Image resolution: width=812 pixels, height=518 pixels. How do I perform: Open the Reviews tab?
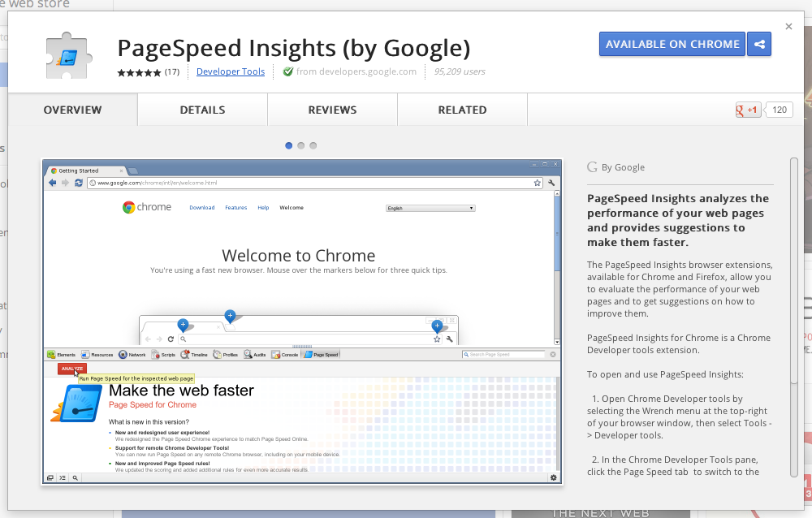[332, 110]
